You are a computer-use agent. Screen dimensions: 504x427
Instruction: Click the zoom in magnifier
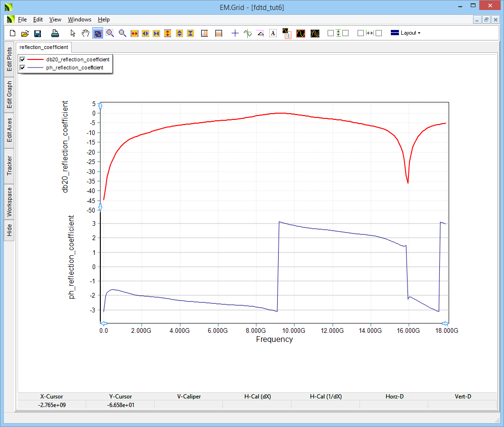[x=110, y=33]
